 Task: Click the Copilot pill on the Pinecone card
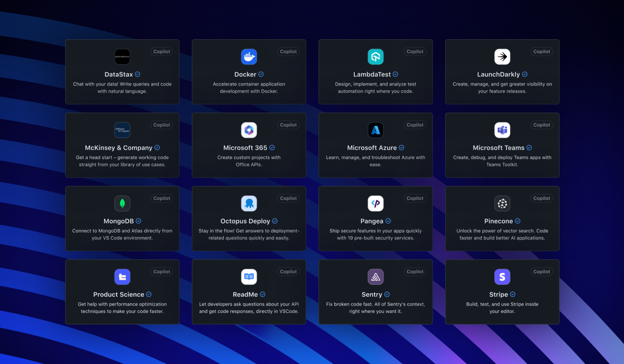[542, 198]
